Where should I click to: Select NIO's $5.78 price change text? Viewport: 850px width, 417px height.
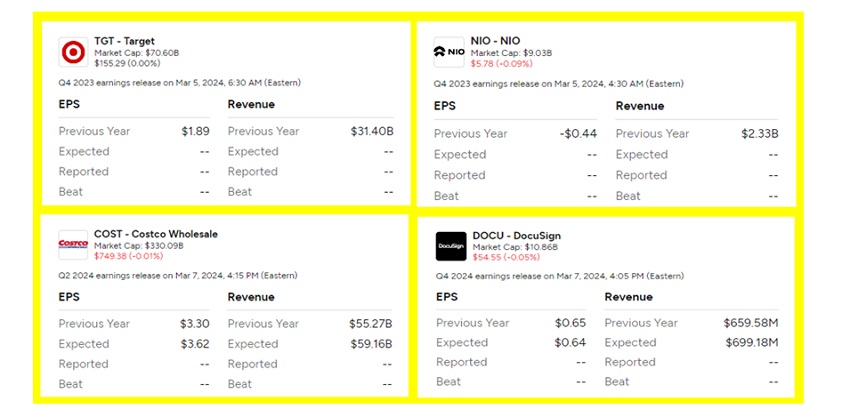[502, 63]
